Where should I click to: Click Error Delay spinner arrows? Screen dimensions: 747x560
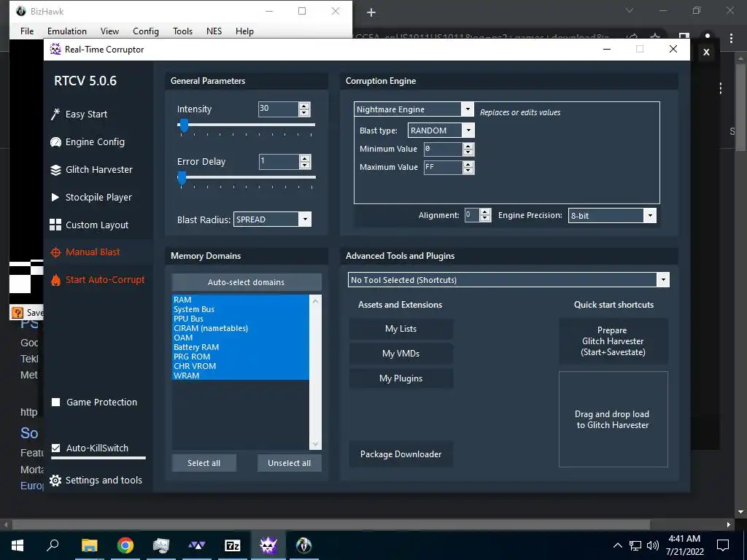pyautogui.click(x=305, y=161)
